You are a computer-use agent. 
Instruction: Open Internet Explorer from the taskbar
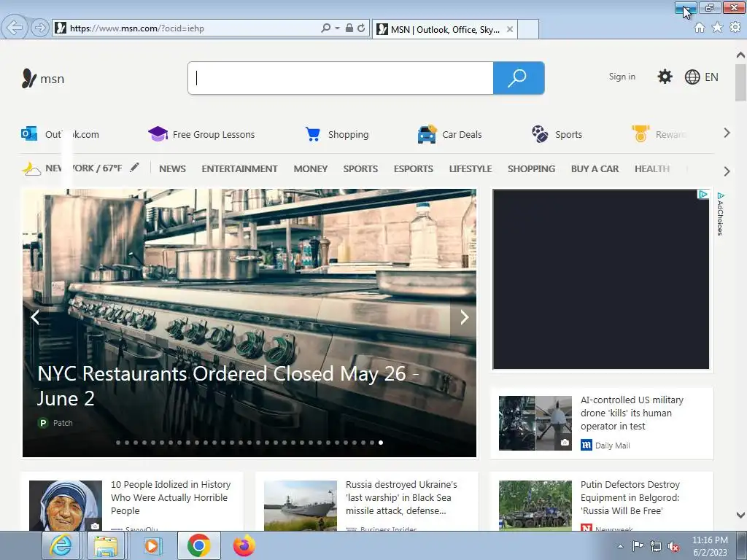coord(61,545)
